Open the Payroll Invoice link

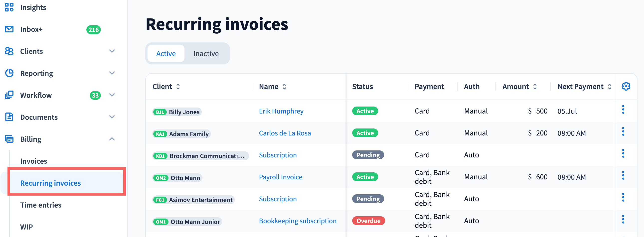(x=281, y=177)
